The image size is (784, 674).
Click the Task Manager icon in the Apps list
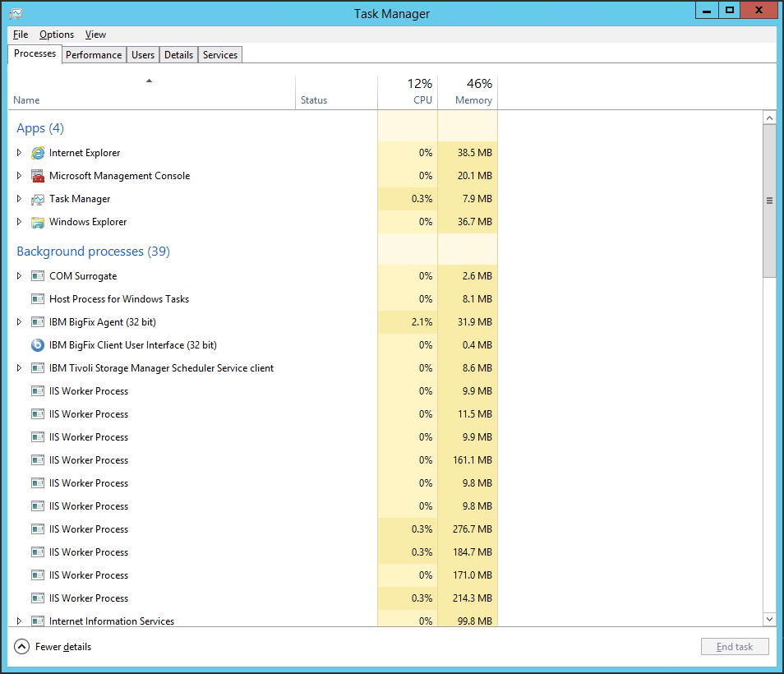click(38, 199)
